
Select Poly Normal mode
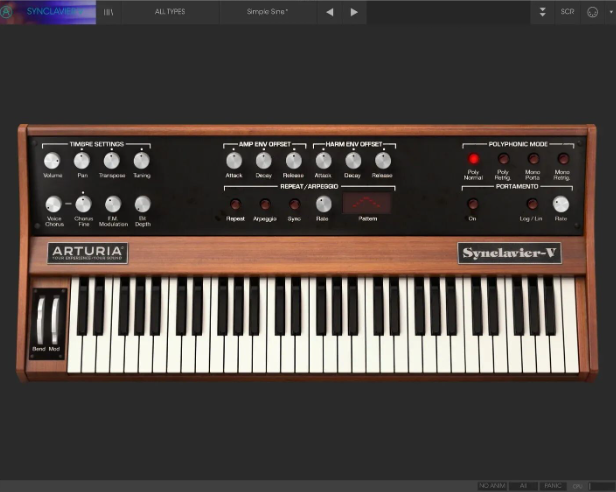[x=473, y=159]
